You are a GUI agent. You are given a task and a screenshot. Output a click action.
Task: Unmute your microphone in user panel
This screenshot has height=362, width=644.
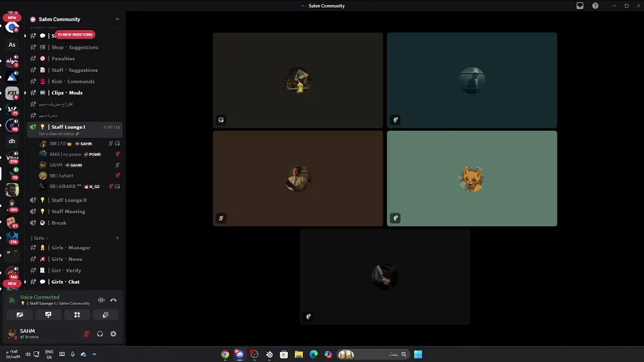tap(87, 334)
